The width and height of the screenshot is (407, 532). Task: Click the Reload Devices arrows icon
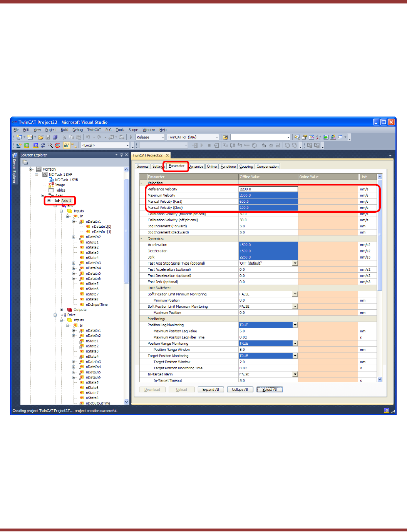[x=43, y=145]
